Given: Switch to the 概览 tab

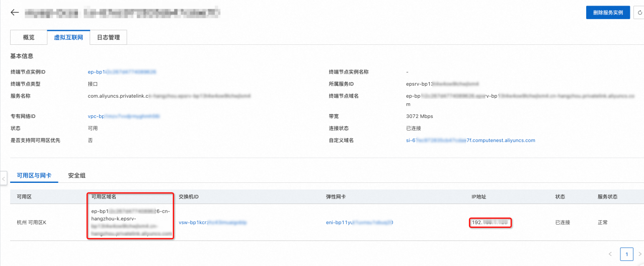Looking at the screenshot, I should pyautogui.click(x=29, y=37).
